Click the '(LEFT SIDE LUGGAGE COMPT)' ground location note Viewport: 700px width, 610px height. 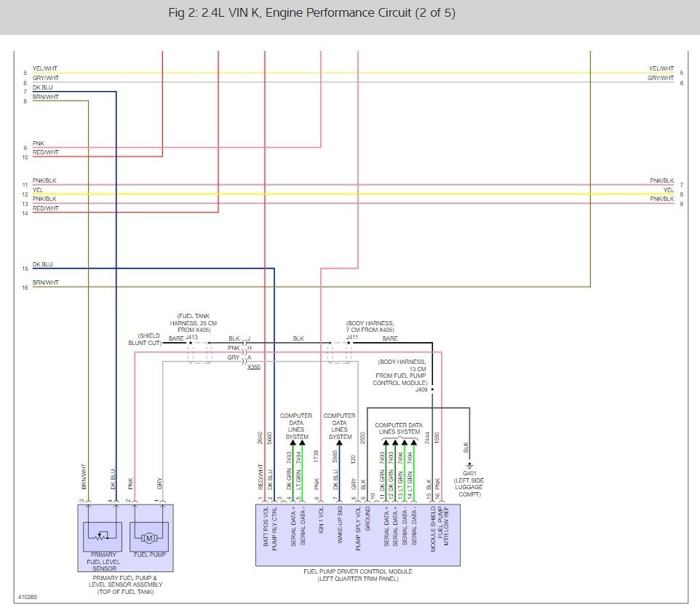pos(469,487)
